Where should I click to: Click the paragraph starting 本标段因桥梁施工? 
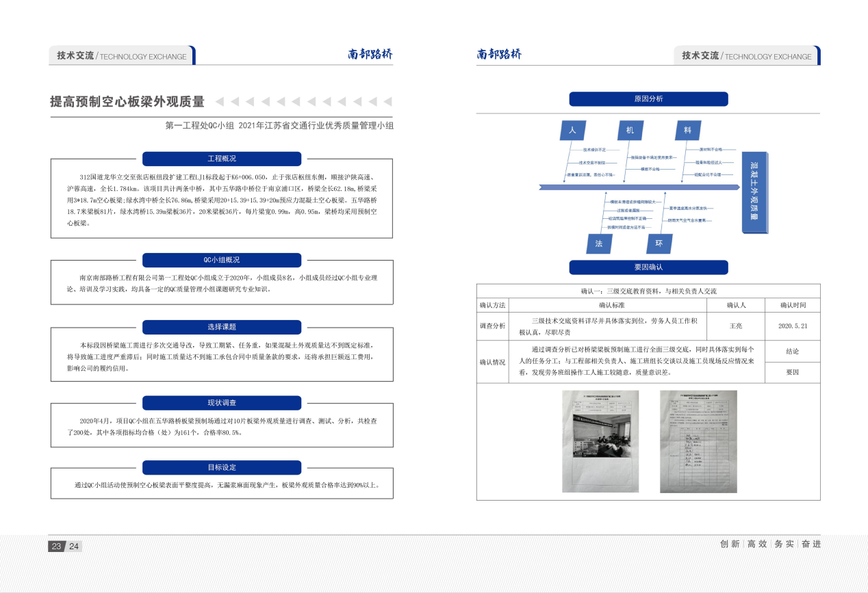pyautogui.click(x=222, y=356)
